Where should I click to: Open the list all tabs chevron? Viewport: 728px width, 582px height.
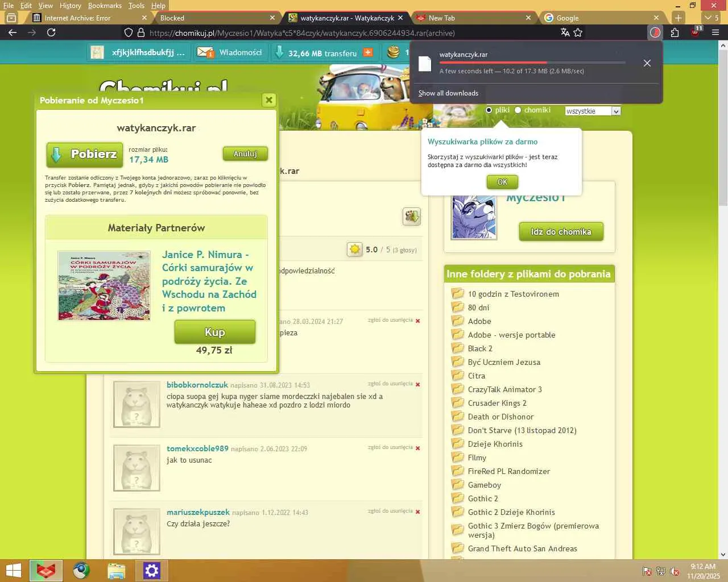click(x=708, y=18)
